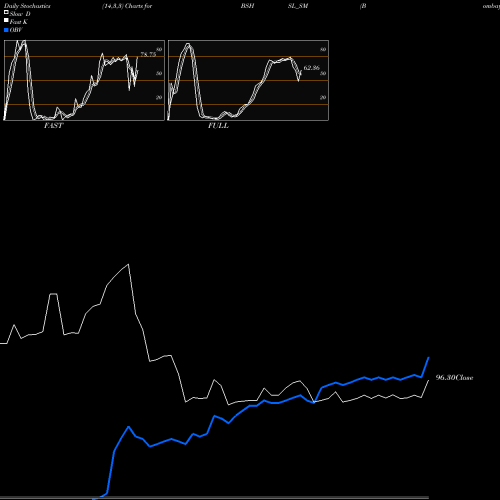Viewport: 500px width, 500px height.
Task: Click the OBV legend label
Action: (16, 30)
